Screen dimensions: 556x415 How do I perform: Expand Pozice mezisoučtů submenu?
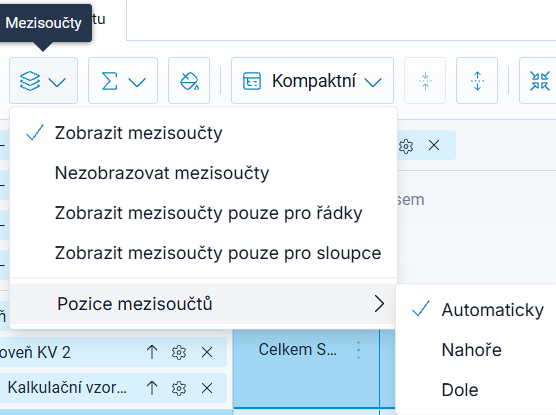click(x=203, y=304)
